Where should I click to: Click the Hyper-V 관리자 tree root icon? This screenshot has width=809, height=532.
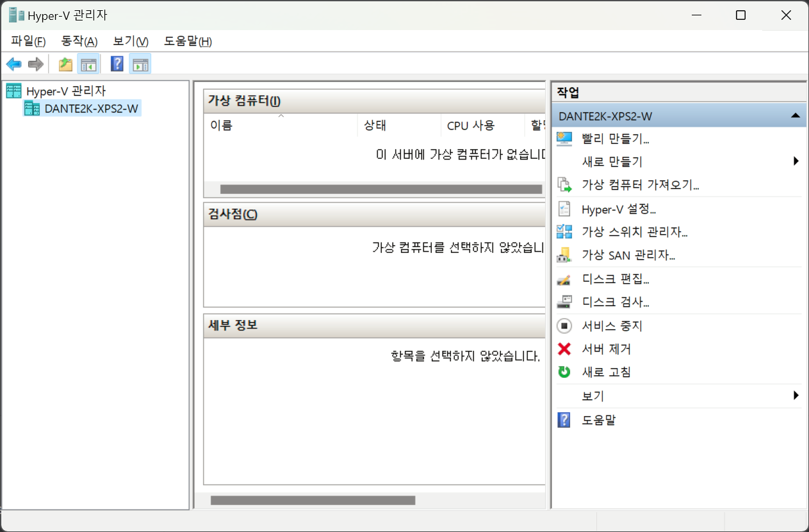(13, 91)
